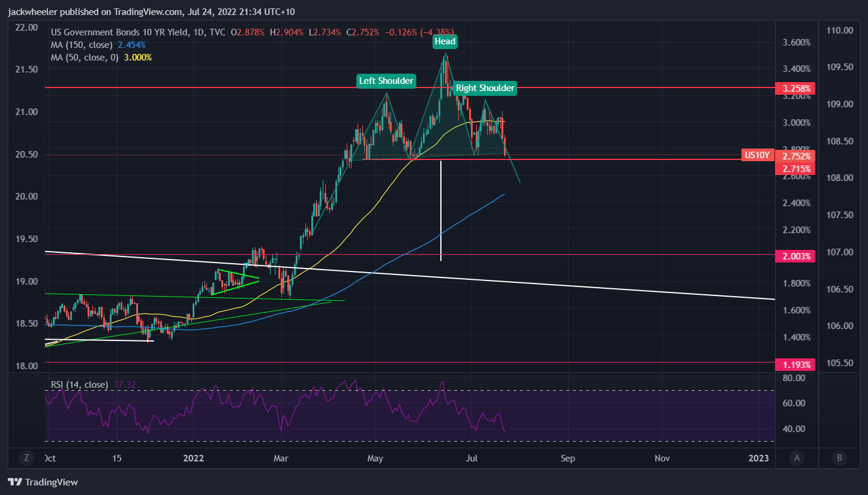The width and height of the screenshot is (868, 495).
Task: Click the Mar label on time axis
Action: (281, 458)
